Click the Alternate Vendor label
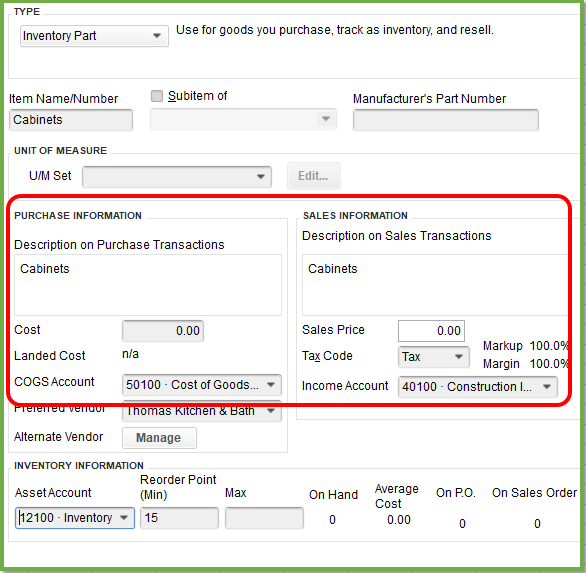Image resolution: width=586 pixels, height=573 pixels. coord(58,437)
